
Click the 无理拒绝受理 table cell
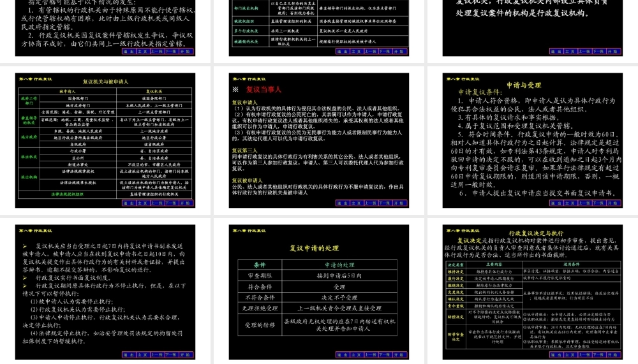260,309
